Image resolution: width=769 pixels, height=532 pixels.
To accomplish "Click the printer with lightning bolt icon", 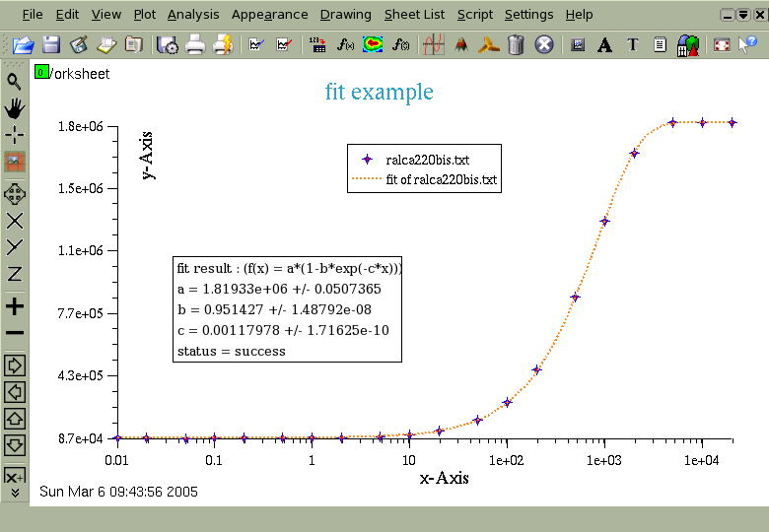I will tap(223, 45).
